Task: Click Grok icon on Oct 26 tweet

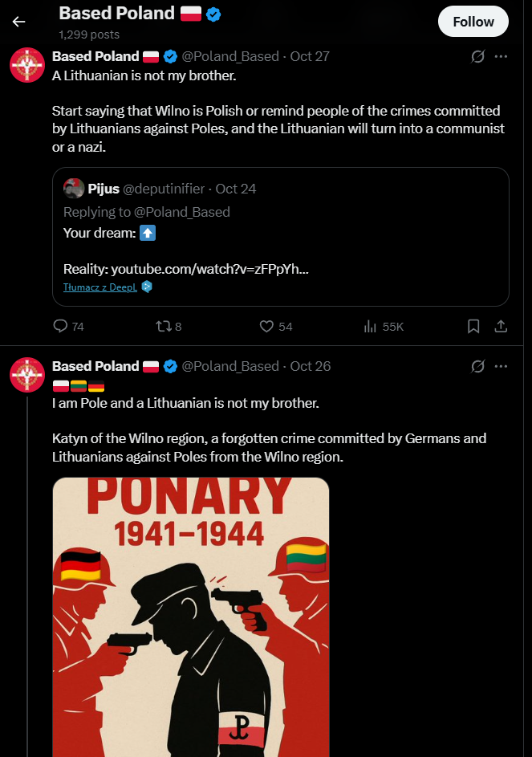Action: tap(477, 366)
